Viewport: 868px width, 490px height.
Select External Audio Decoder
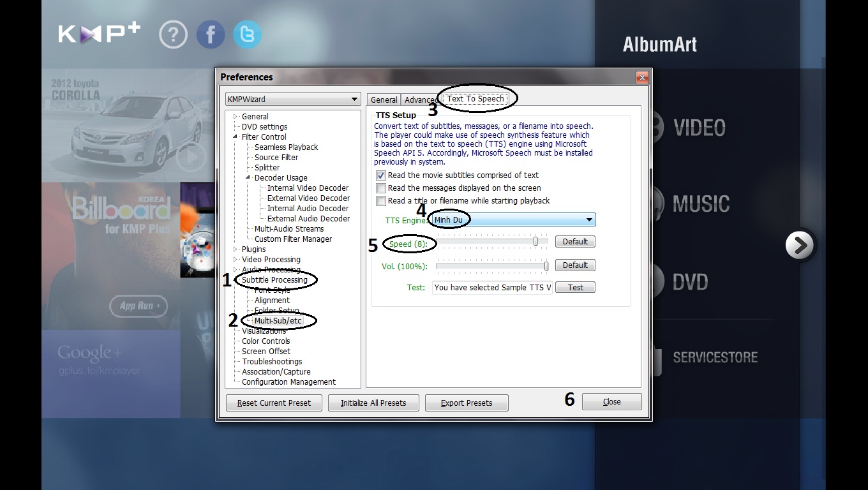308,219
